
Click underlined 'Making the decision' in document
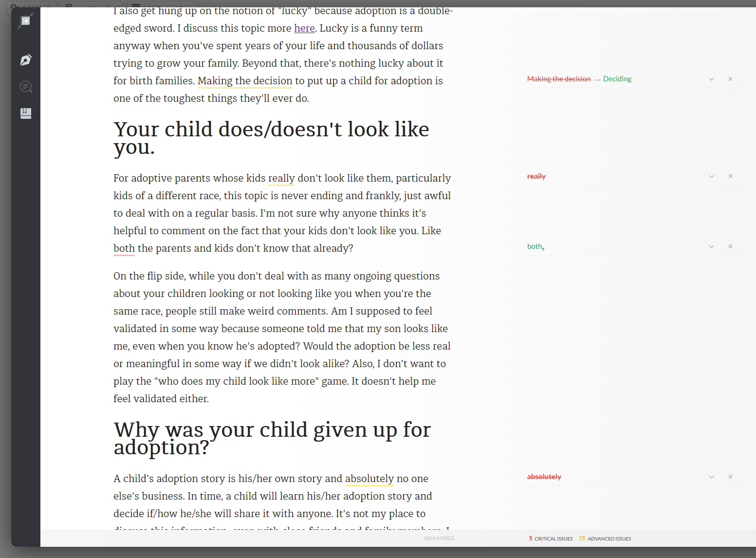245,81
